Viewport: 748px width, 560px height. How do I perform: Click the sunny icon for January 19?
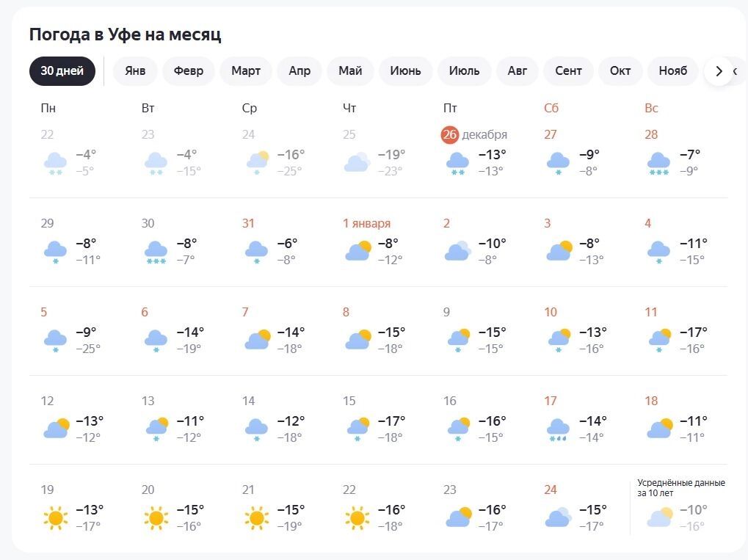point(55,518)
